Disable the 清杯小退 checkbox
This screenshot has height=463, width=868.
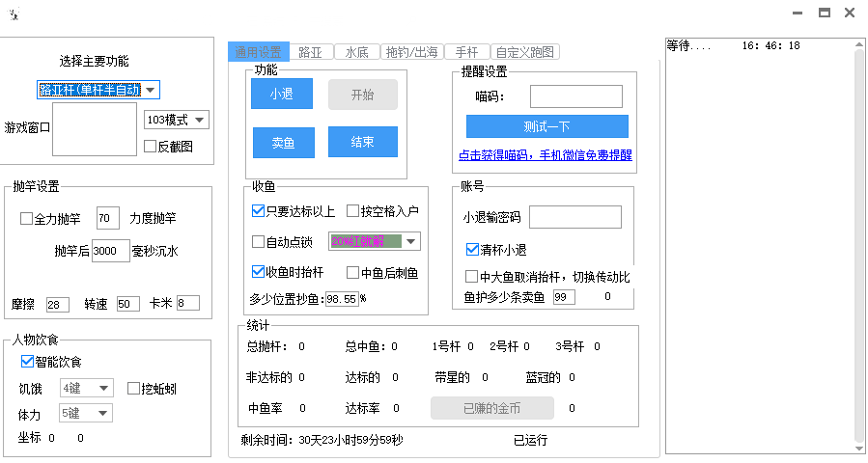tap(472, 250)
